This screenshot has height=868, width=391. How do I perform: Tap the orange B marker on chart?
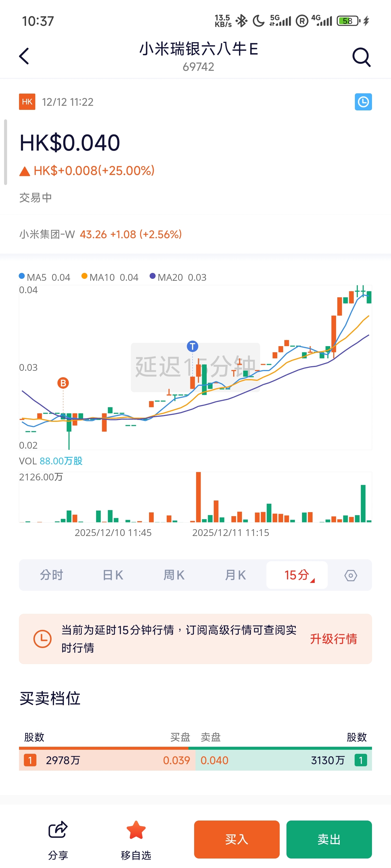(63, 383)
